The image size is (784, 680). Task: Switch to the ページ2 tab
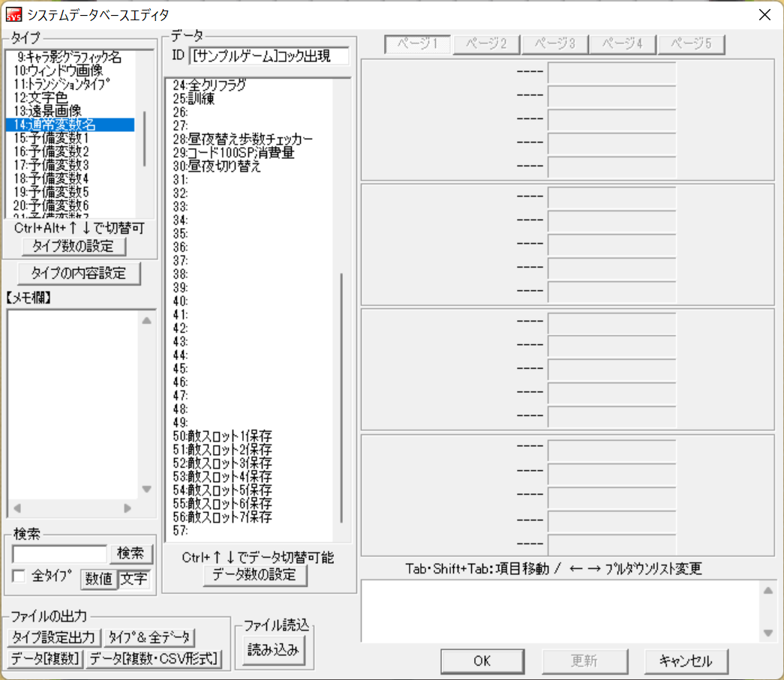(486, 44)
